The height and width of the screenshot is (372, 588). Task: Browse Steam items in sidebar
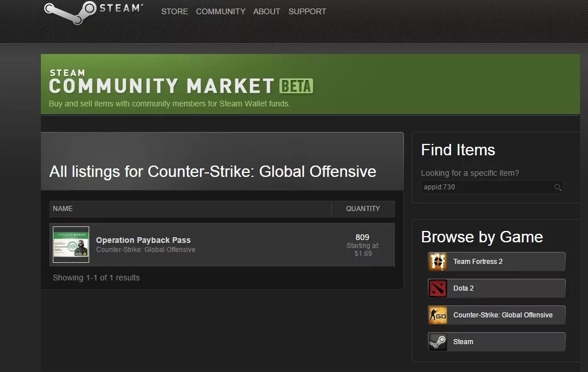pos(497,342)
